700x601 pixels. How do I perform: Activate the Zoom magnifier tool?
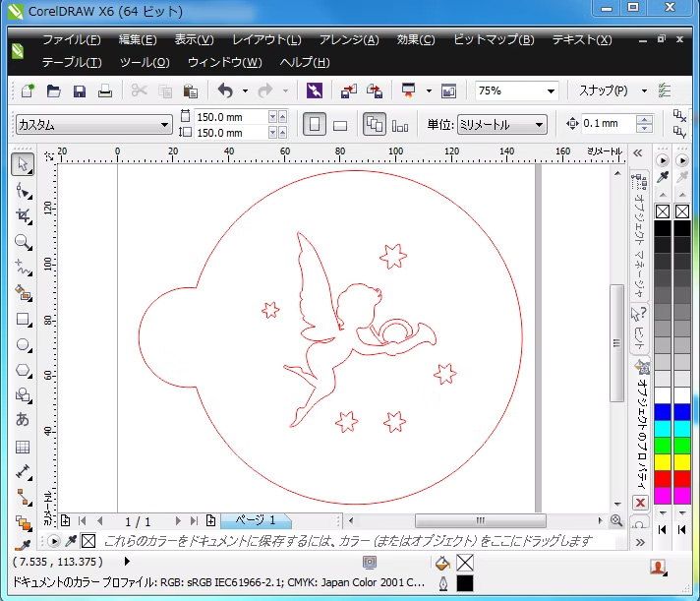23,242
